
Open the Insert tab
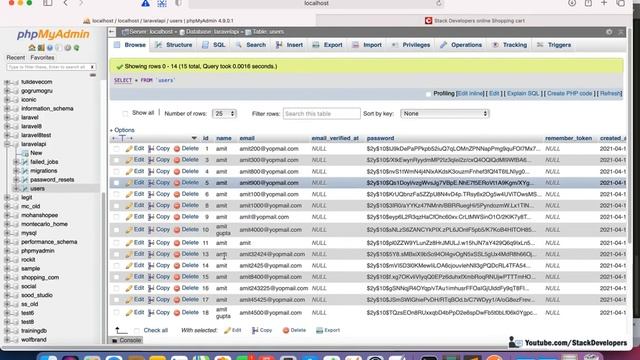tap(289, 45)
